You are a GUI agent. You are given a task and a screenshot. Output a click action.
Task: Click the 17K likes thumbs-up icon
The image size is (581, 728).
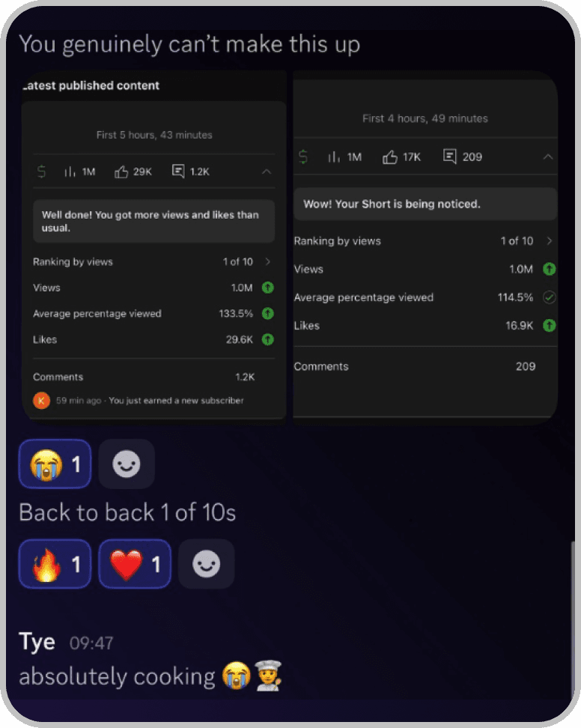click(390, 157)
